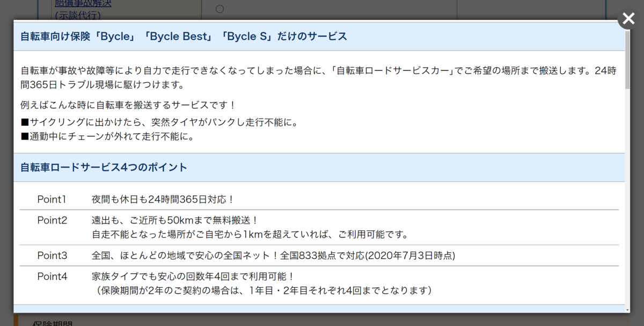Viewport: 644px width, 326px height.
Task: Click text 家族タイプでも安心の回数年4回まで利用可能！
Action: coord(194,277)
